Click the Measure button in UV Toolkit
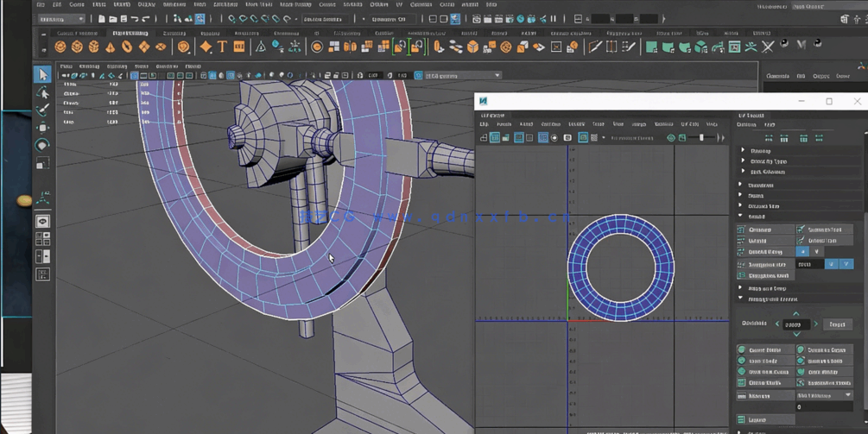This screenshot has width=868, height=434. coord(765,395)
